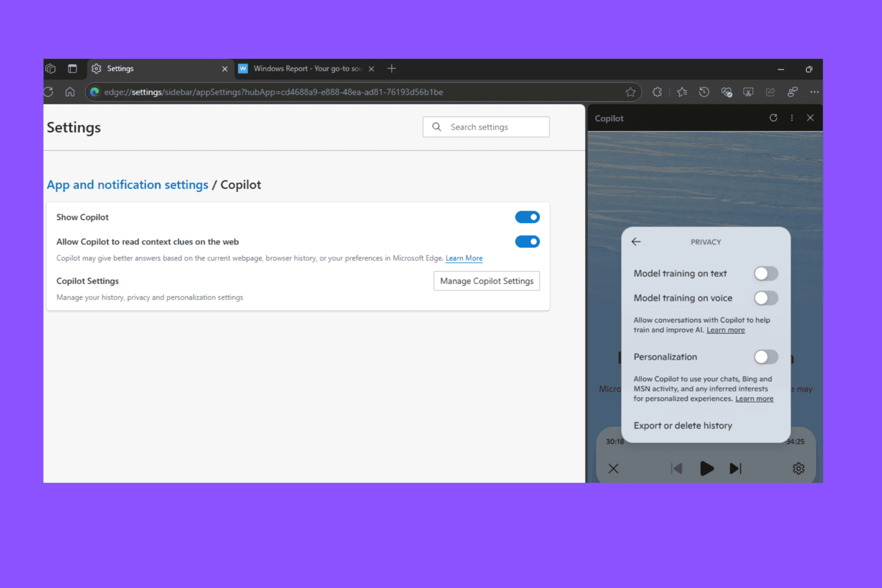Toggle Model training on text
Image resolution: width=882 pixels, height=588 pixels.
tap(766, 273)
